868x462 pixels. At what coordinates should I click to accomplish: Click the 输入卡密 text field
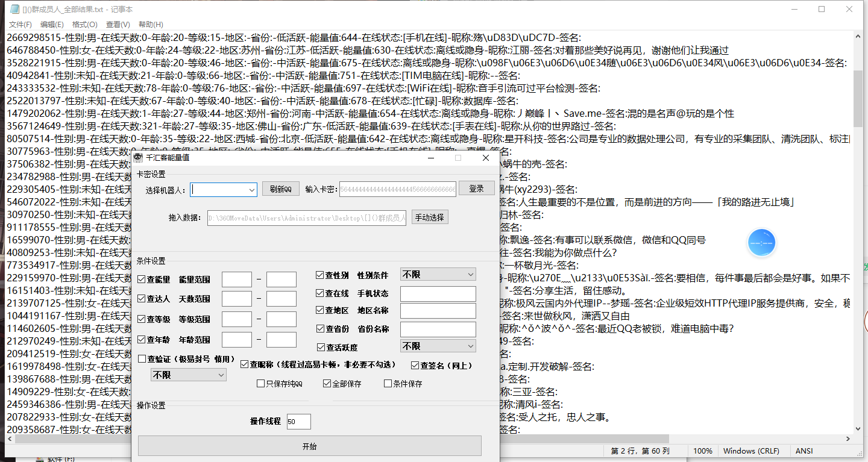(x=398, y=189)
